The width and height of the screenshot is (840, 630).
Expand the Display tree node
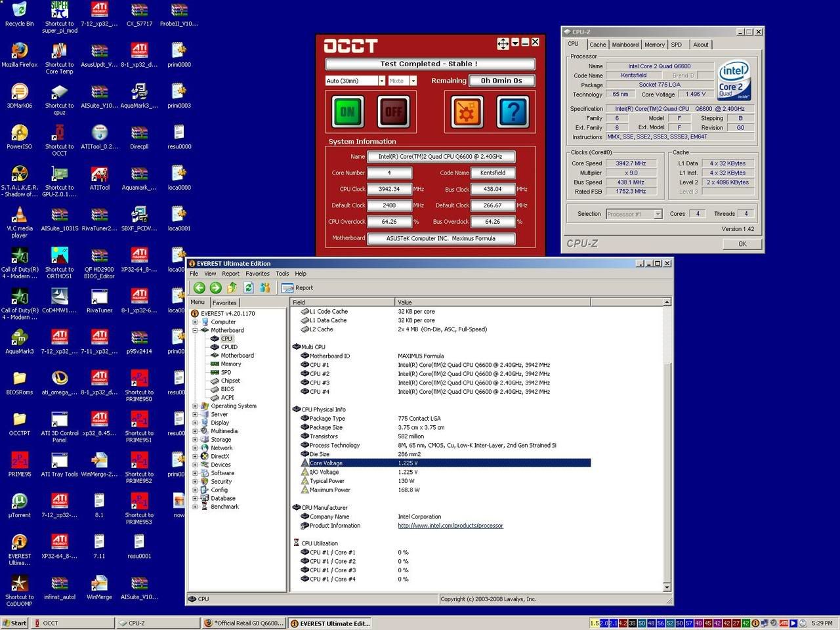click(195, 423)
